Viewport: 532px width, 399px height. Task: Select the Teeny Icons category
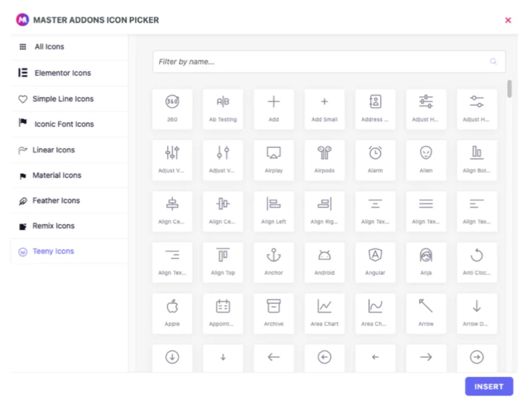pos(69,251)
